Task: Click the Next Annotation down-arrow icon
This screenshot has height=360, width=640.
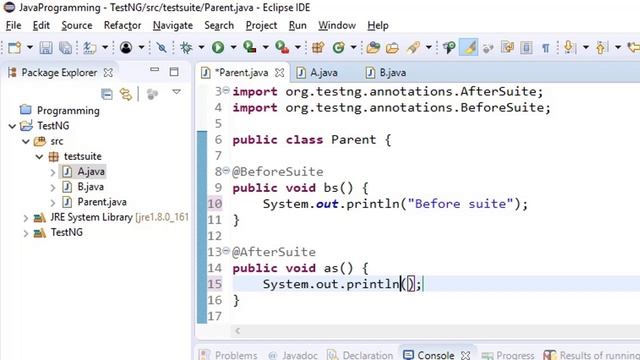Action: [569, 48]
